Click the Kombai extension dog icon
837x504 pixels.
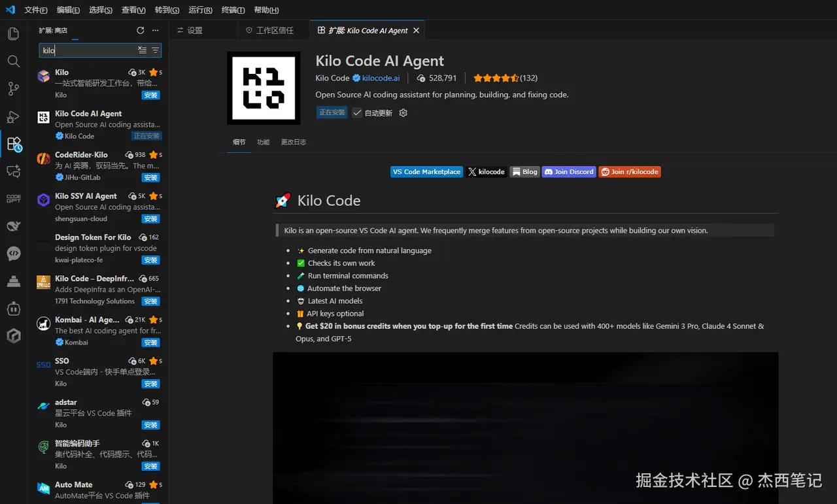pyautogui.click(x=43, y=324)
